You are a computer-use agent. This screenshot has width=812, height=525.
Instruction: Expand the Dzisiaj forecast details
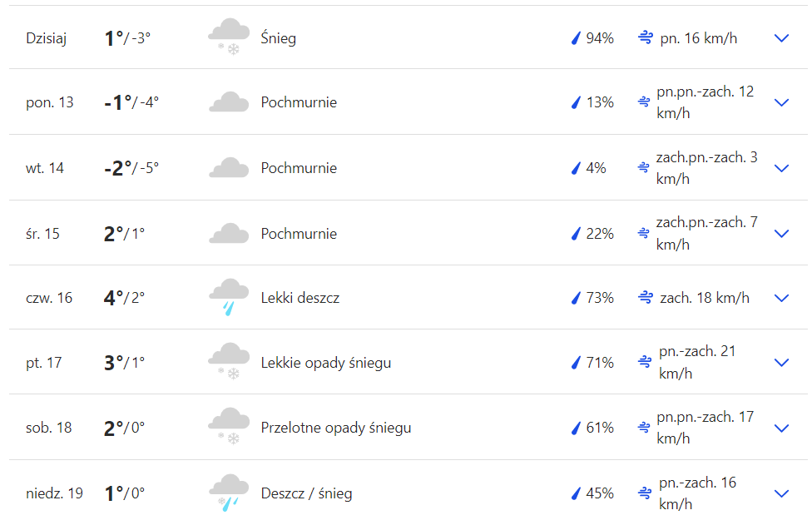click(x=781, y=38)
